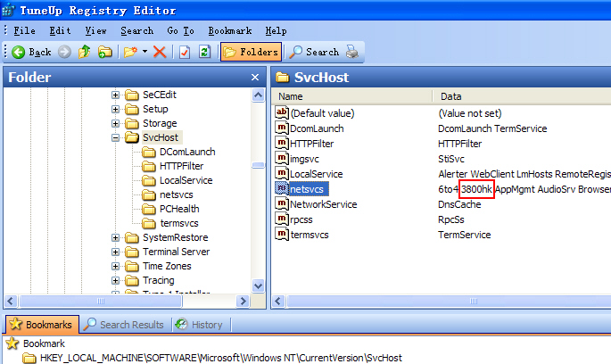Screen dimensions: 611x364
Task: Open the Edit menu
Action: click(x=60, y=31)
